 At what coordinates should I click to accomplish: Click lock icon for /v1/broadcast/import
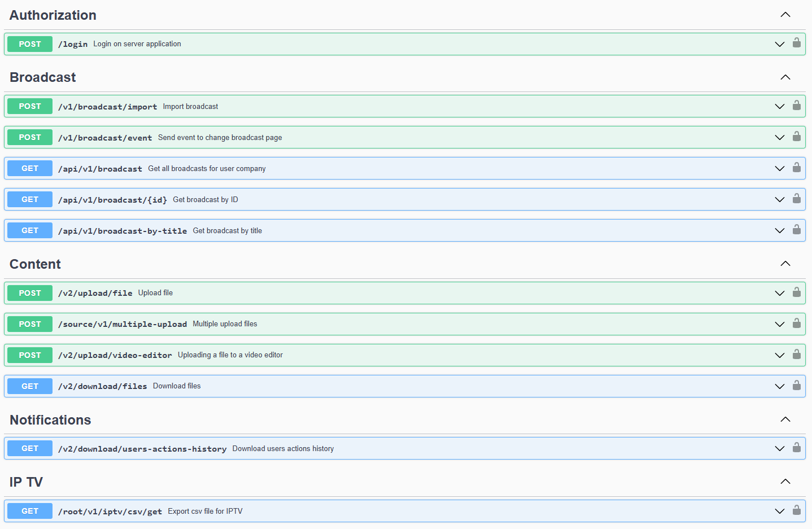tap(796, 106)
